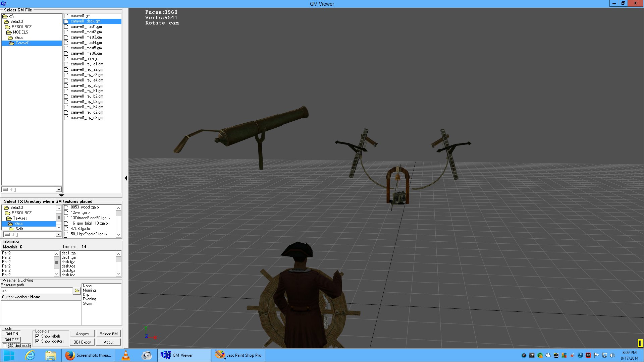Select caravel1_path.gm file
This screenshot has height=362, width=644.
[85, 59]
